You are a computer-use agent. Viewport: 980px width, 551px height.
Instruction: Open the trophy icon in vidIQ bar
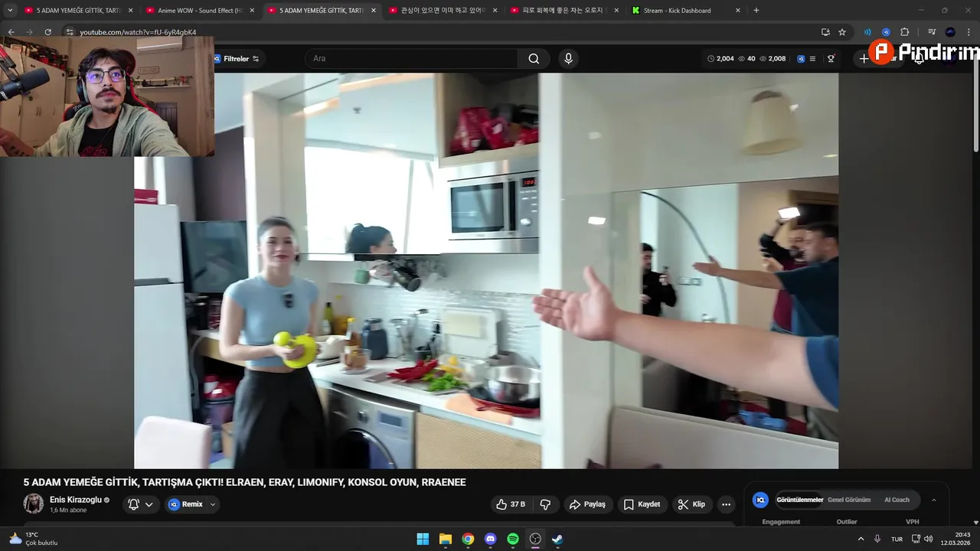coord(831,59)
